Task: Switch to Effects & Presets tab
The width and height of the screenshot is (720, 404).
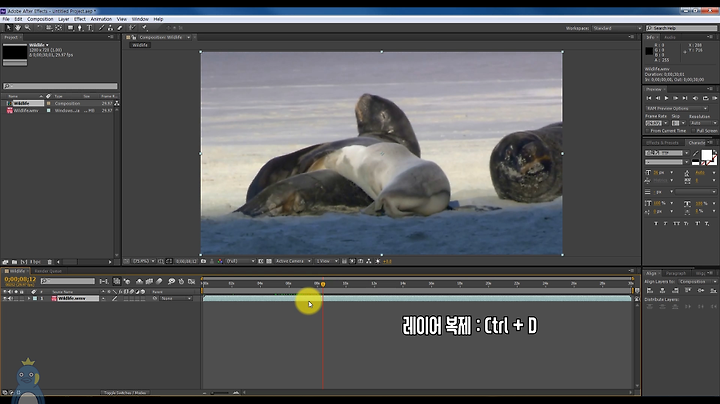Action: (x=662, y=143)
